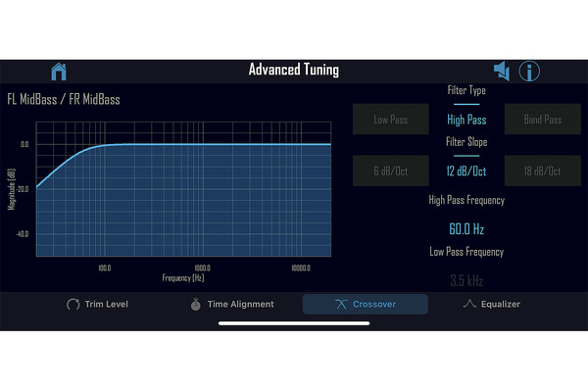Select the Low Pass filter type
The image size is (588, 391).
coord(390,120)
